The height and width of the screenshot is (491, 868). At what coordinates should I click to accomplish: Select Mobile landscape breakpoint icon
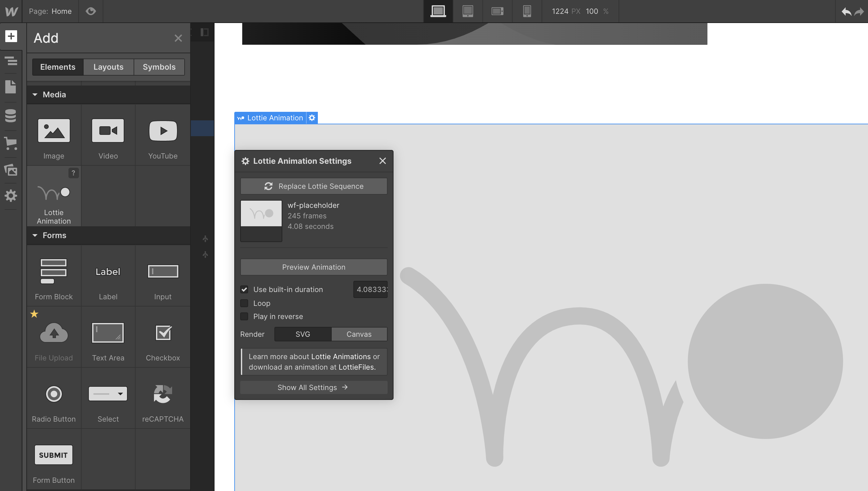point(497,11)
